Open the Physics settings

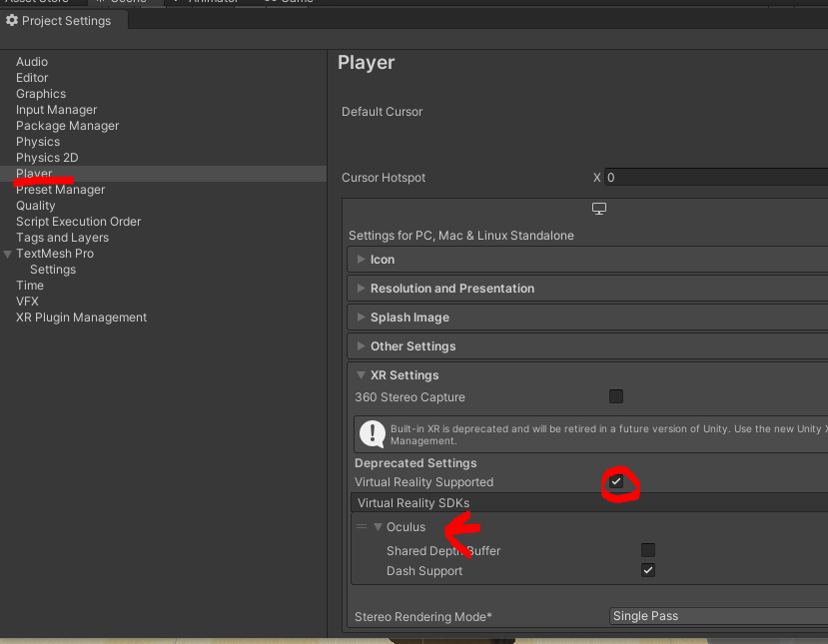(38, 142)
